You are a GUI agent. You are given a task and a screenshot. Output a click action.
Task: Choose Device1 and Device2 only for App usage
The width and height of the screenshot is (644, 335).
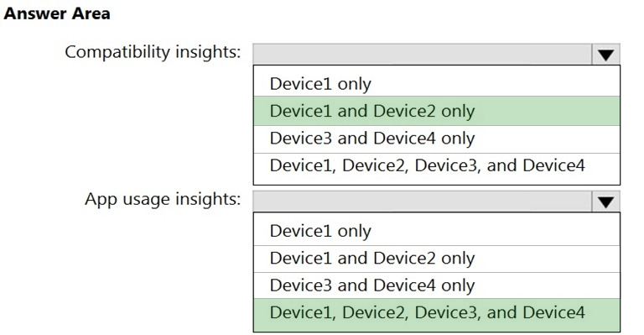pos(437,259)
